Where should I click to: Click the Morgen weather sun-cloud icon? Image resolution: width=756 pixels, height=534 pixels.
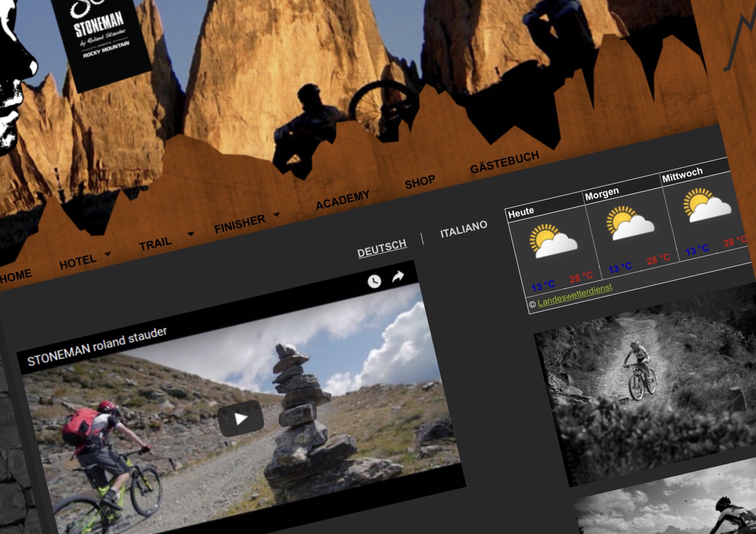(629, 223)
